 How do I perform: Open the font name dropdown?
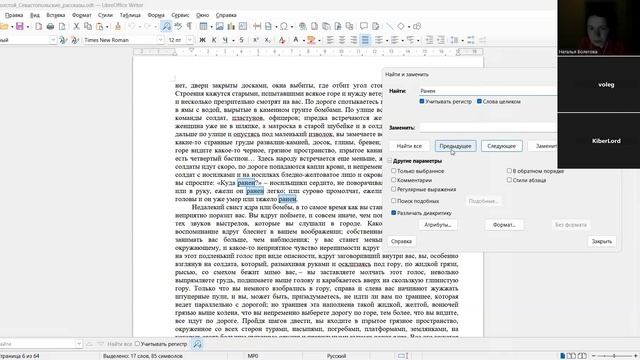click(160, 40)
